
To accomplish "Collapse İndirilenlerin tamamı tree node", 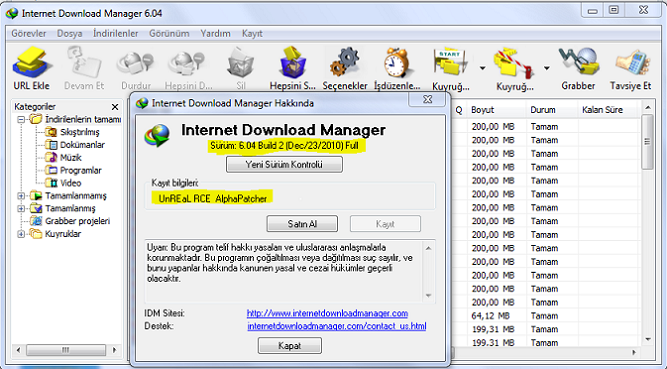I will [x=21, y=120].
